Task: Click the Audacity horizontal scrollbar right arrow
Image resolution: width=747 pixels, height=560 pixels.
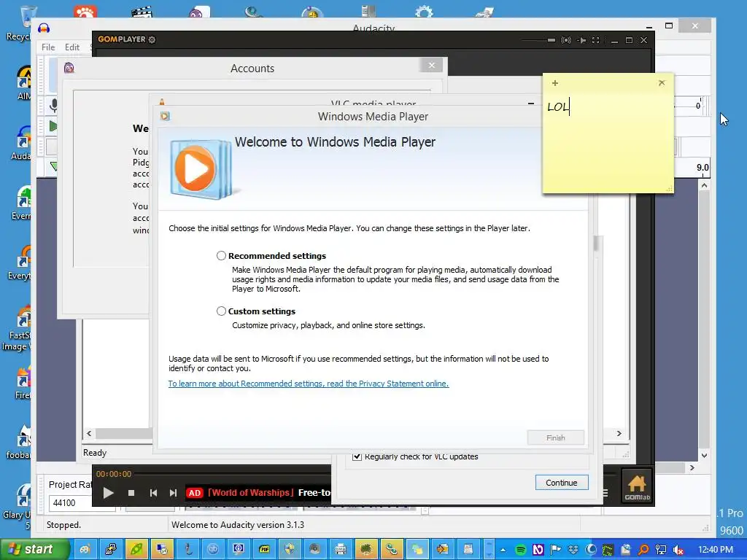Action: 692,468
